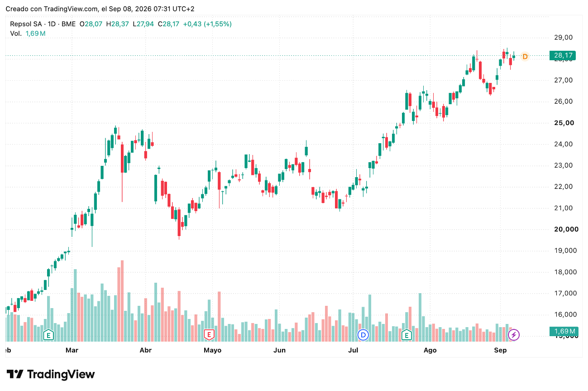The width and height of the screenshot is (588, 391).
Task: Click the TradingView logo at the bottom
Action: [51, 375]
